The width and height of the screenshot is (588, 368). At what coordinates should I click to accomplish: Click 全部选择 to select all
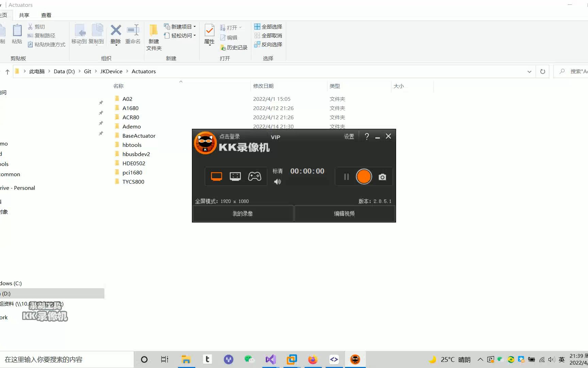pos(268,27)
